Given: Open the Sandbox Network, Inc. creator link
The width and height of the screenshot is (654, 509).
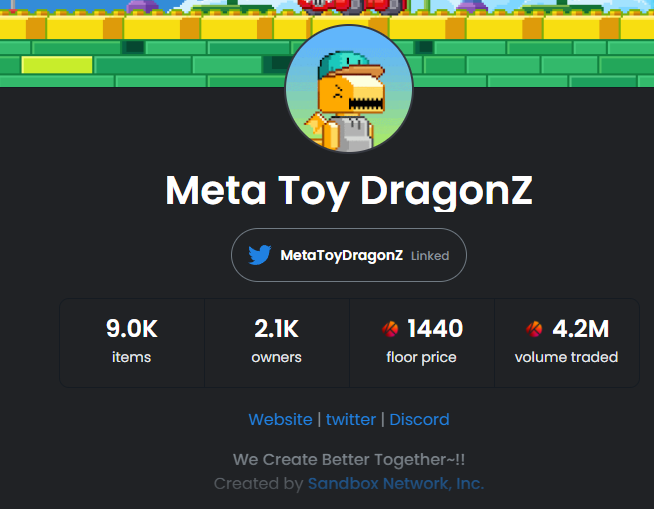Looking at the screenshot, I should pos(396,484).
